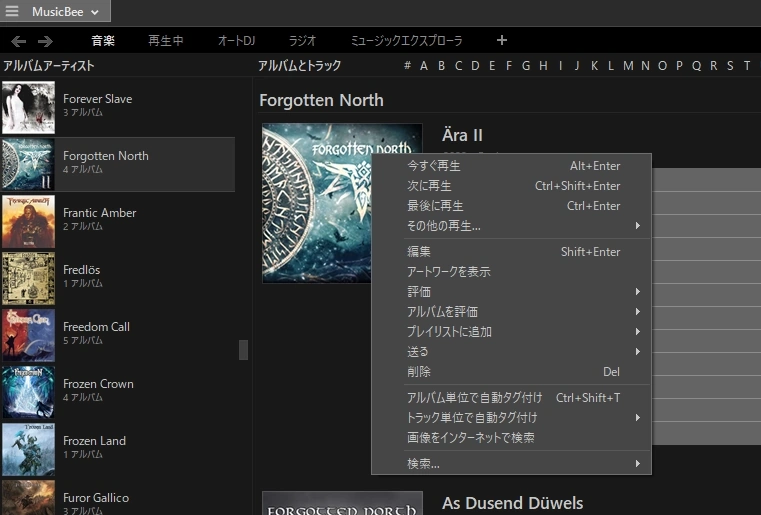Select Forever Slave artist thumbnail
Image resolution: width=761 pixels, height=515 pixels.
[28, 107]
